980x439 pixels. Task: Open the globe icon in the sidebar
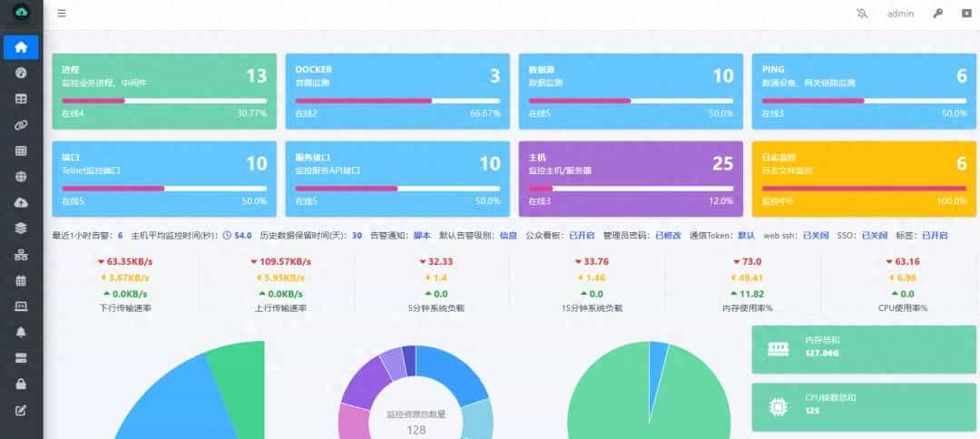pyautogui.click(x=21, y=177)
